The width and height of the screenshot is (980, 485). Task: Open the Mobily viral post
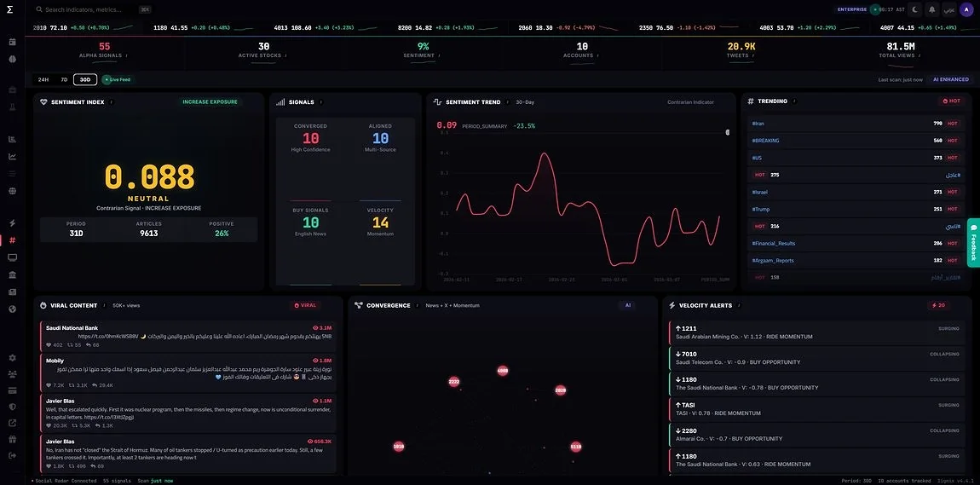tap(188, 373)
